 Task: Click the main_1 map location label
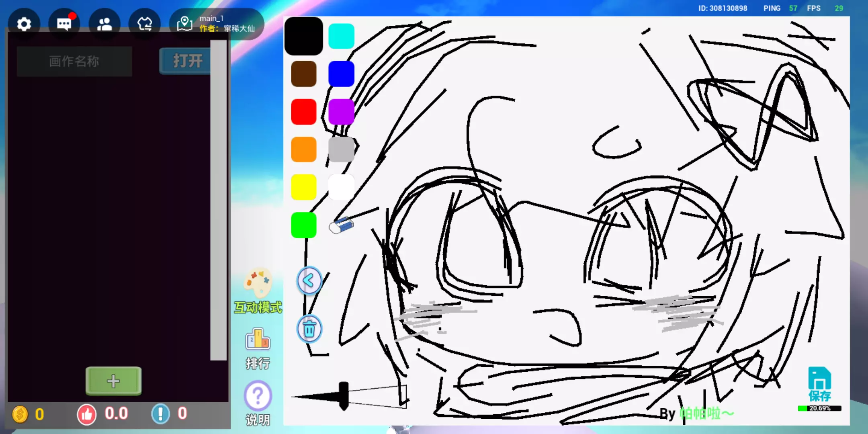pos(217,24)
